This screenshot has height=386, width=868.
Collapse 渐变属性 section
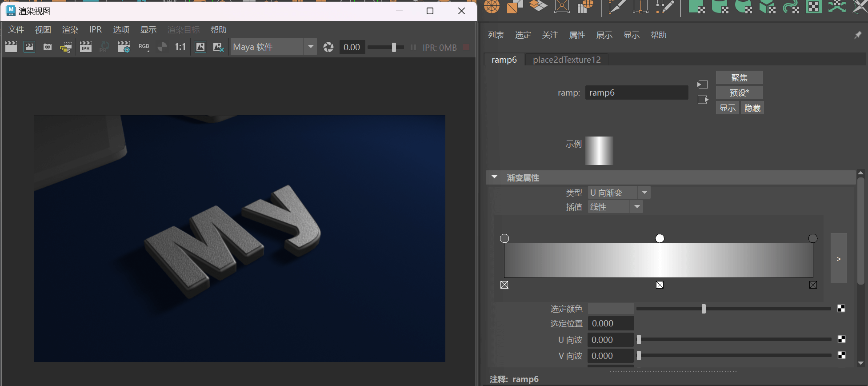(494, 177)
